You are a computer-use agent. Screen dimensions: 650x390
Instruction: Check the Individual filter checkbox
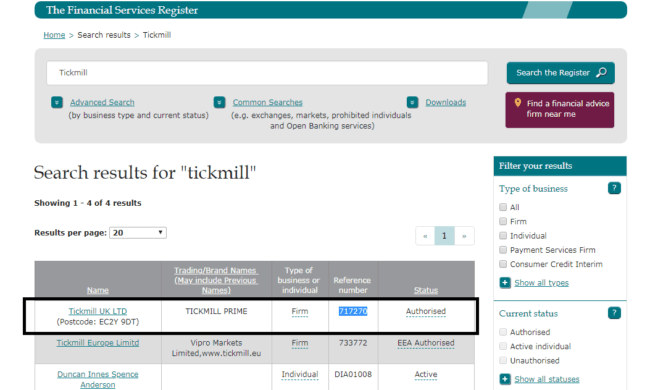pyautogui.click(x=503, y=235)
